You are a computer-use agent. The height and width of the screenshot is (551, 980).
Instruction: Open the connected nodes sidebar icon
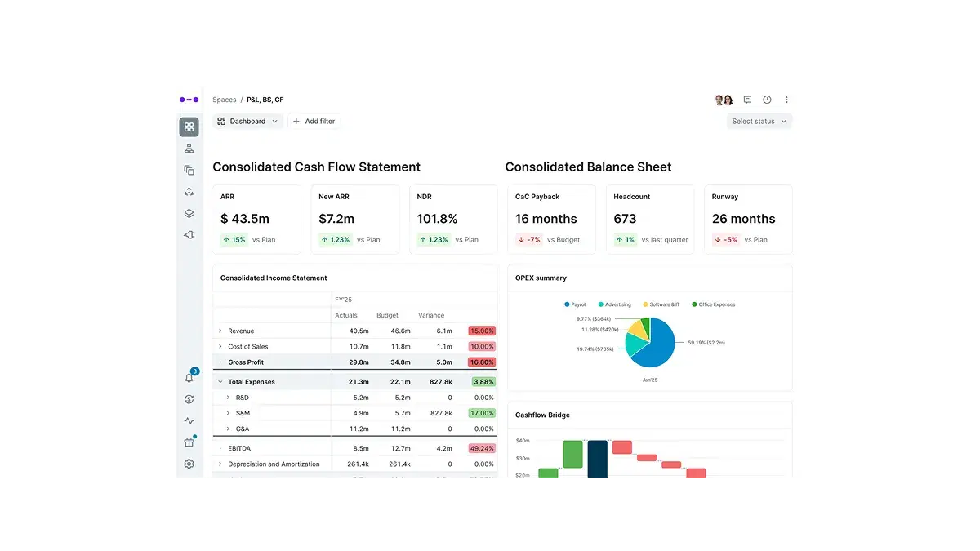(189, 192)
